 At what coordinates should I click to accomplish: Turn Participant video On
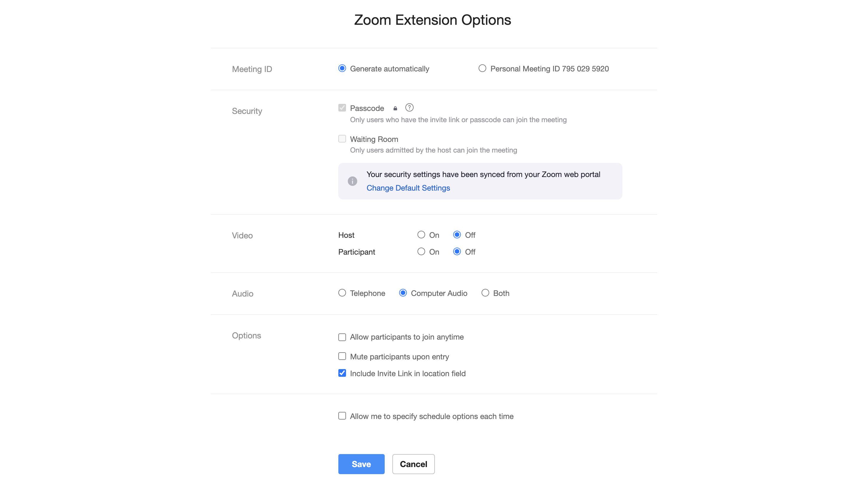421,252
